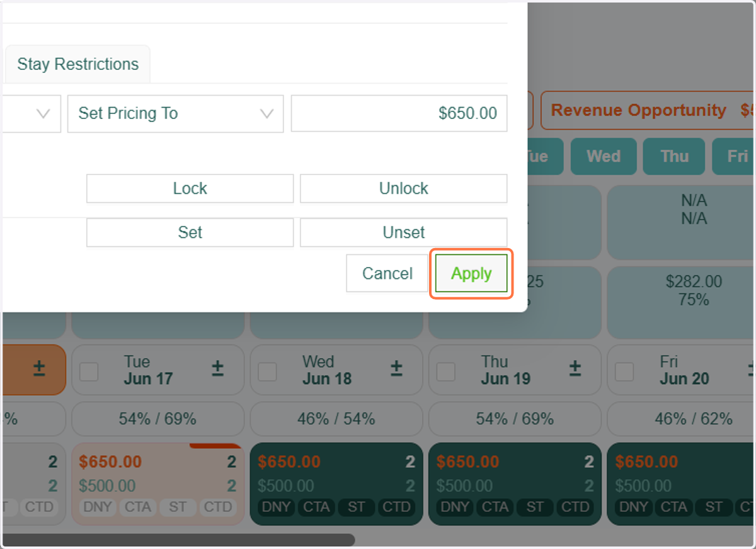The width and height of the screenshot is (756, 549).
Task: Click $650.00 price in Thu Jun 19 card
Action: [x=467, y=461]
